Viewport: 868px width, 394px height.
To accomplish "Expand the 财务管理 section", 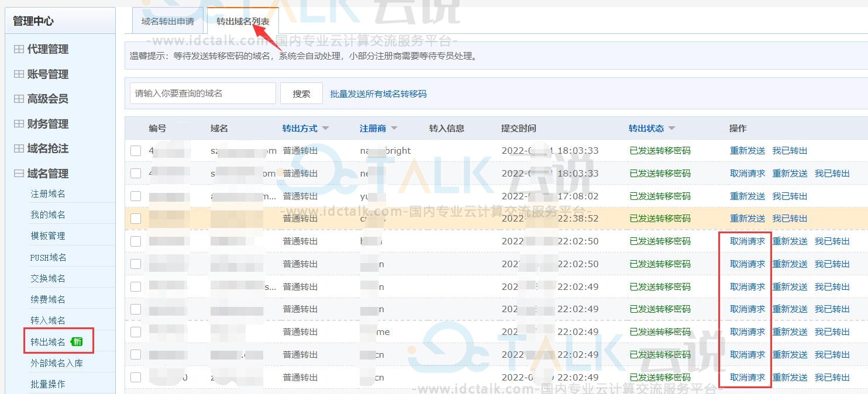I will (41, 124).
